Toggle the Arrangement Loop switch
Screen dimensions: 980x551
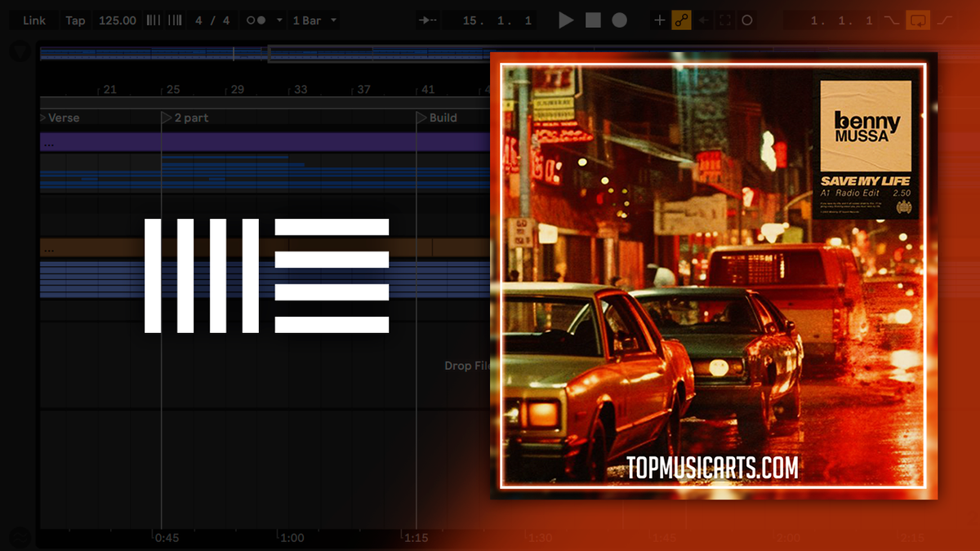point(919,20)
